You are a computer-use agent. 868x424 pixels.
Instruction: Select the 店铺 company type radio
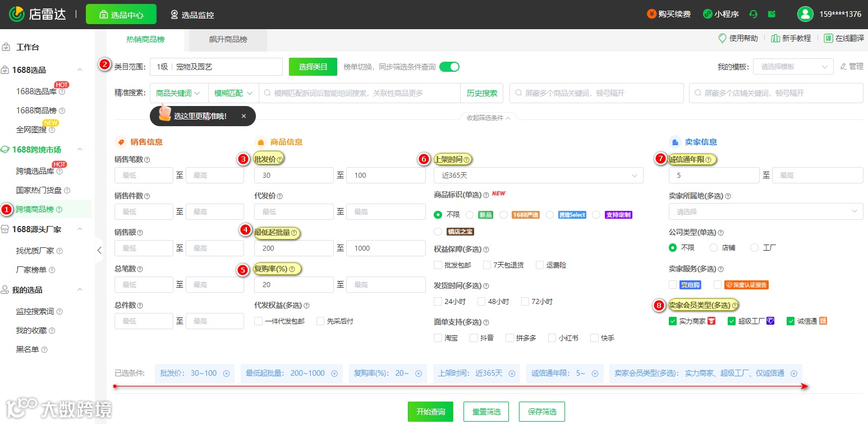(714, 247)
